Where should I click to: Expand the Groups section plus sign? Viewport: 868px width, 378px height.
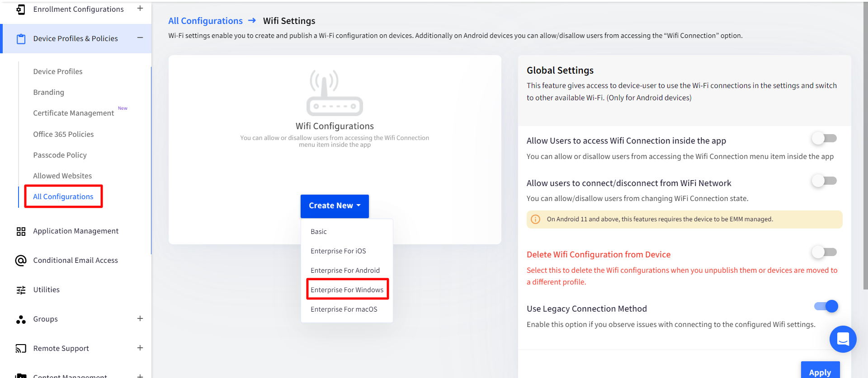pos(140,319)
